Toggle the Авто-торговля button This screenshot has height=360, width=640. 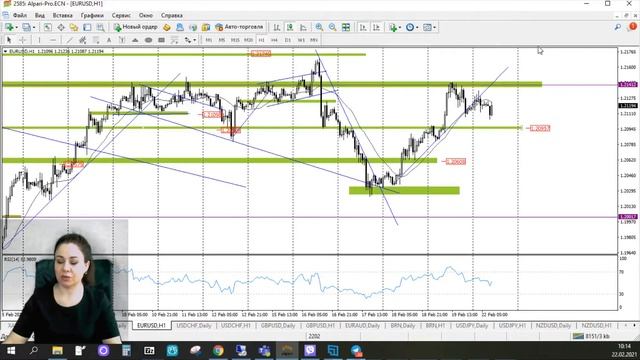click(x=240, y=27)
